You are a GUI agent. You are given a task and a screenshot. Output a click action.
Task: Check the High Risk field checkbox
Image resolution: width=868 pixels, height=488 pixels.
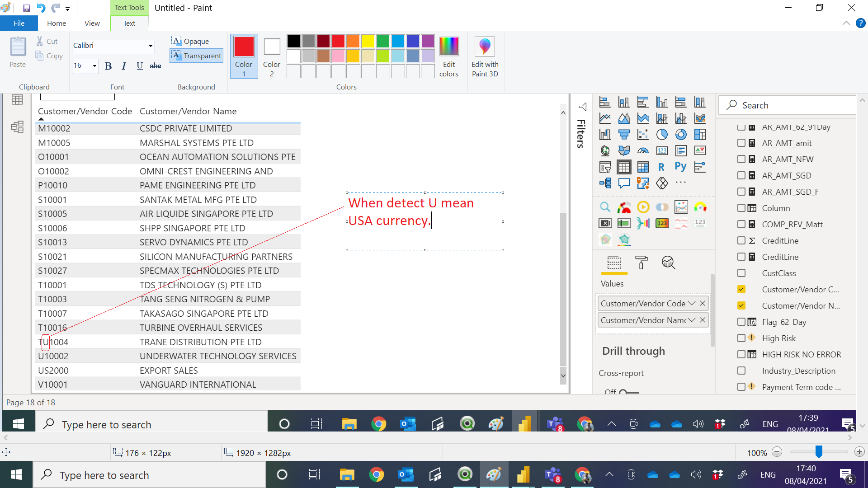coord(741,338)
